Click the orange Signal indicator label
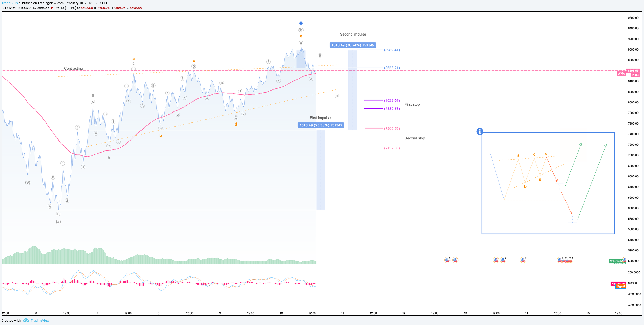The height and width of the screenshot is (325, 644). [x=620, y=286]
